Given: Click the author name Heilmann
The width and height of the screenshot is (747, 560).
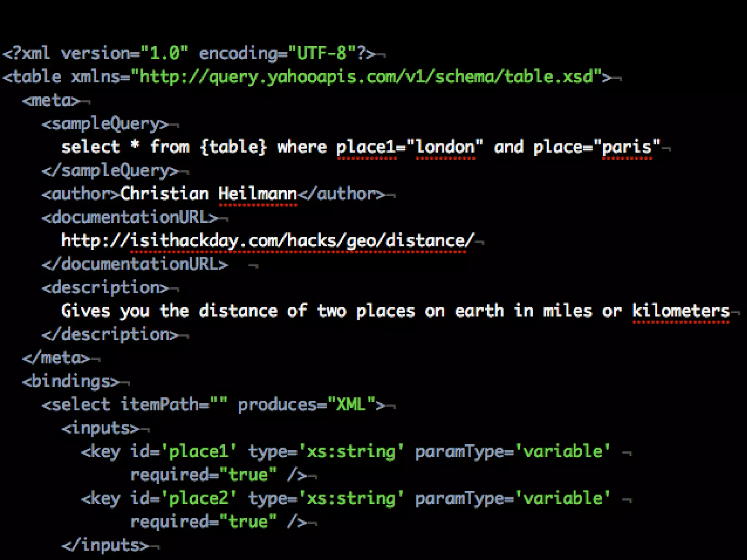Looking at the screenshot, I should [258, 194].
